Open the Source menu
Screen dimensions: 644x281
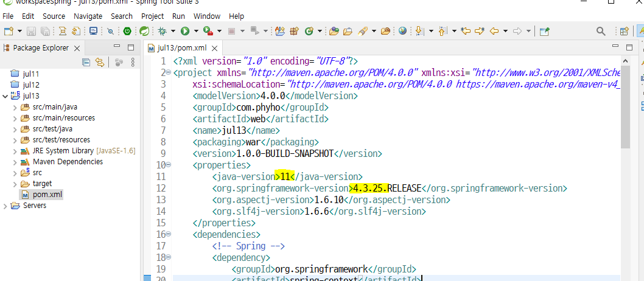[54, 16]
